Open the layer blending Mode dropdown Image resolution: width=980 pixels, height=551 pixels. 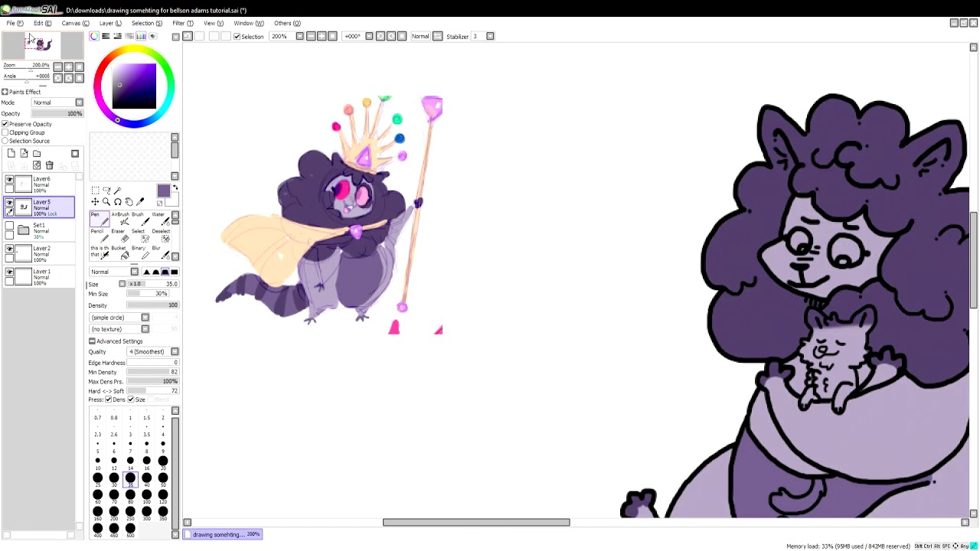tap(57, 103)
